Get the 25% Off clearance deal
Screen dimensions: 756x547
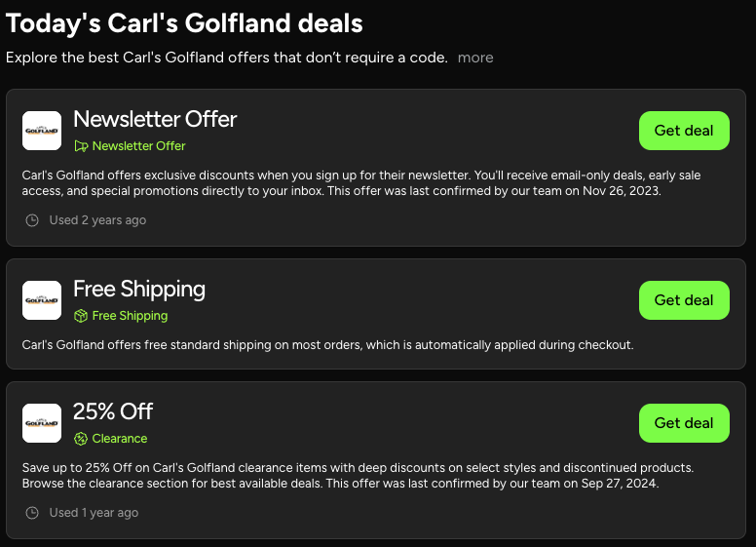click(x=684, y=423)
